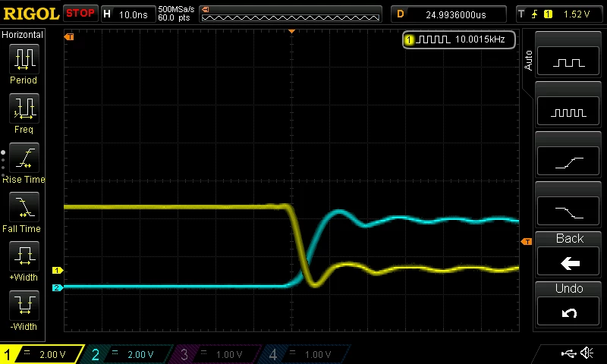The image size is (607, 364).
Task: Click the orange trigger level marker on right edge
Action: click(x=527, y=242)
